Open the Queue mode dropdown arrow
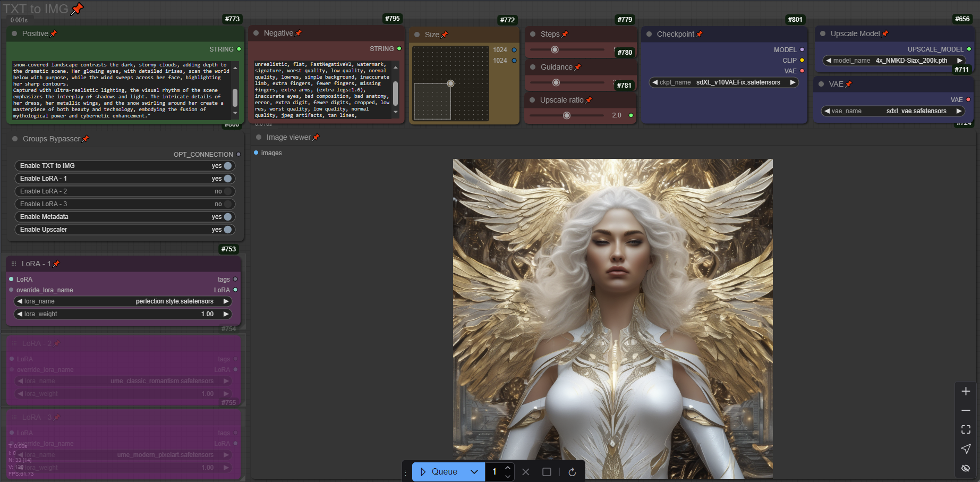 point(474,472)
